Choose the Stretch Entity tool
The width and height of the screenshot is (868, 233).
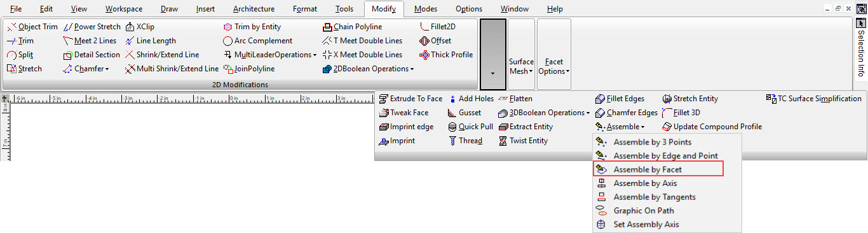click(690, 99)
